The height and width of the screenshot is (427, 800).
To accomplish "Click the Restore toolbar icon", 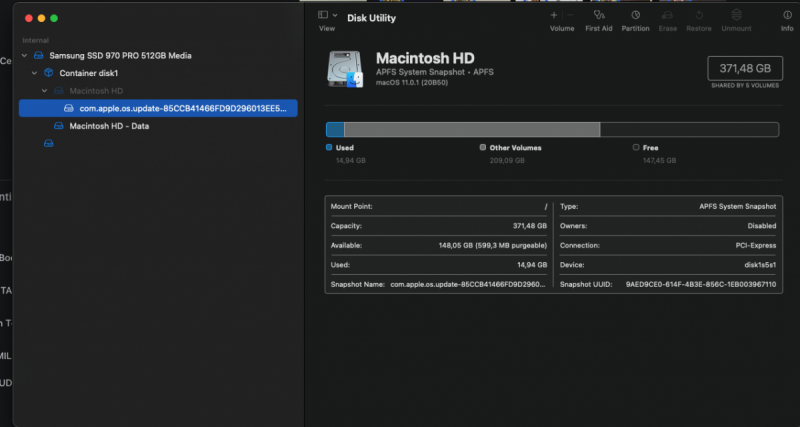I will tap(699, 15).
